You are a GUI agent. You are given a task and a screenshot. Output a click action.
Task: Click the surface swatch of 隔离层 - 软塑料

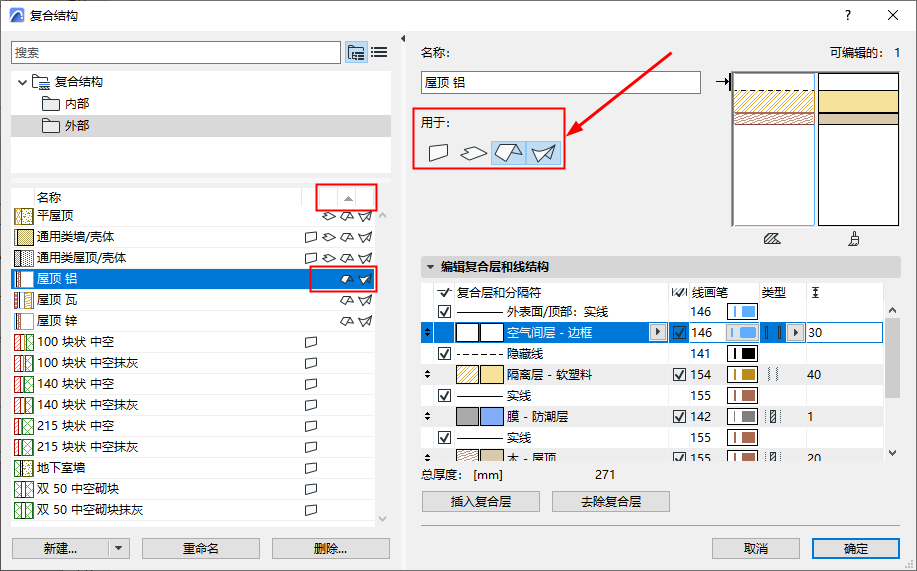492,374
